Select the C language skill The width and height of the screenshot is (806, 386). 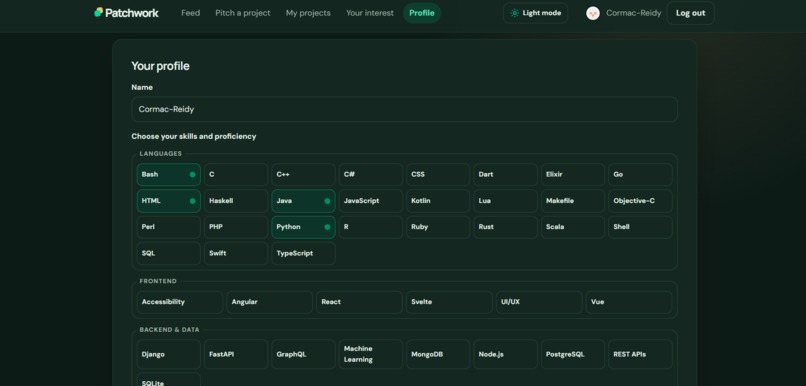coord(236,175)
